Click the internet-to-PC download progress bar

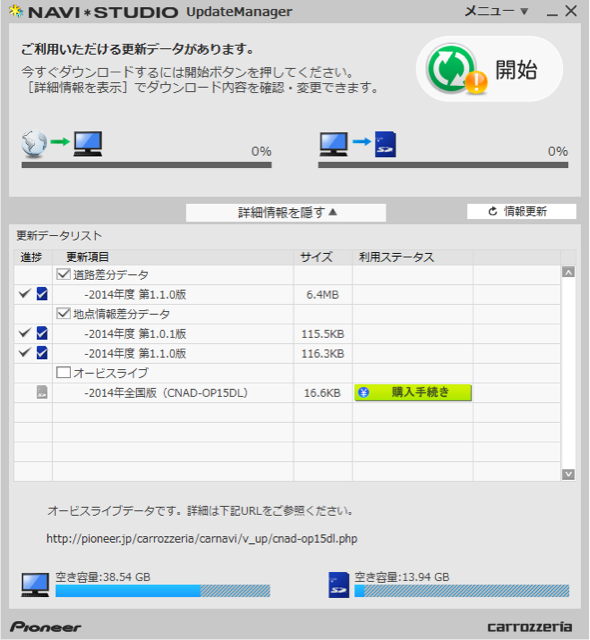[x=146, y=165]
